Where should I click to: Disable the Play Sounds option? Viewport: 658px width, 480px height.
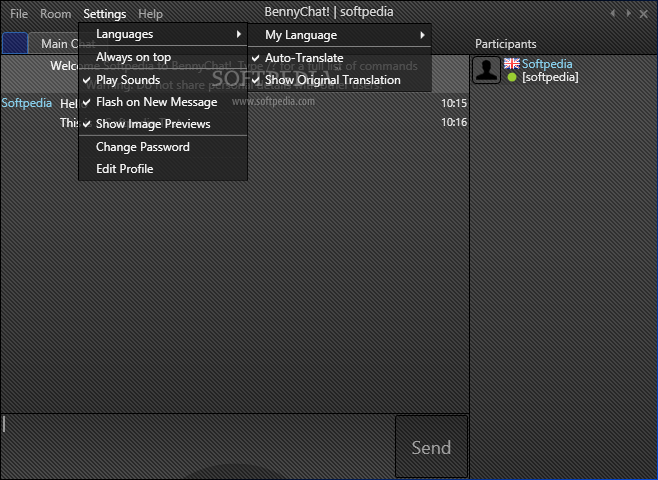point(163,80)
